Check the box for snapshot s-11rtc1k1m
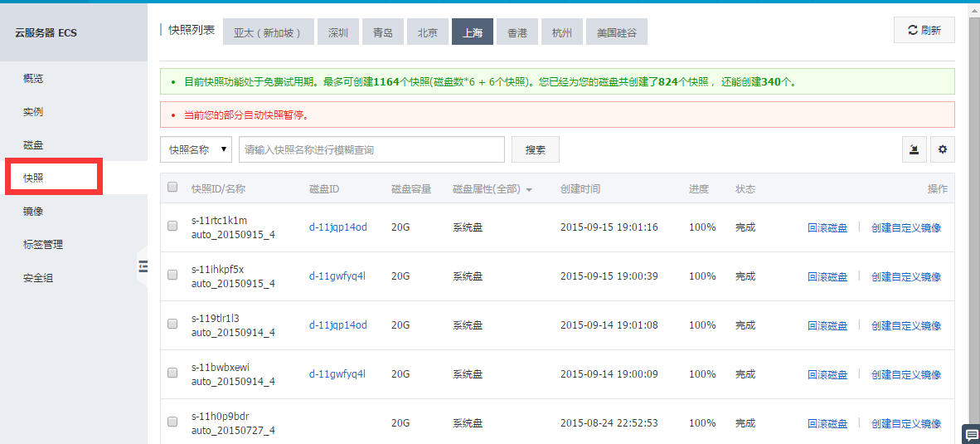Image resolution: width=980 pixels, height=444 pixels. (172, 227)
